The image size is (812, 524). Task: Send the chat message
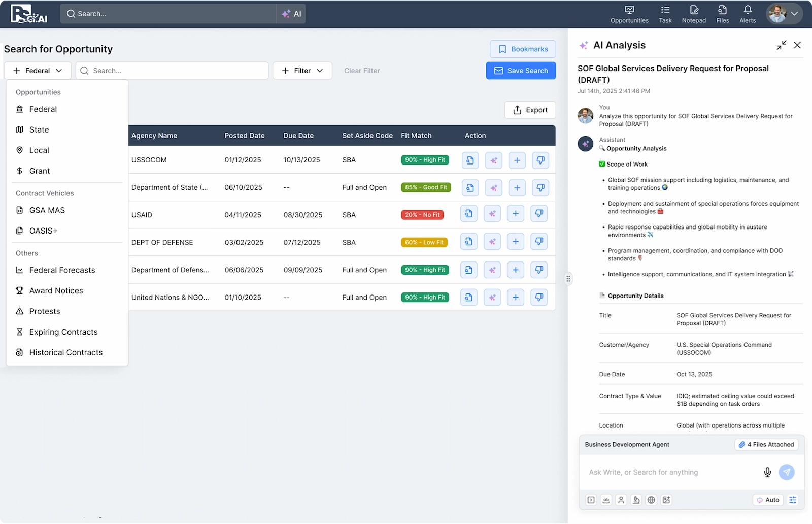coord(787,472)
